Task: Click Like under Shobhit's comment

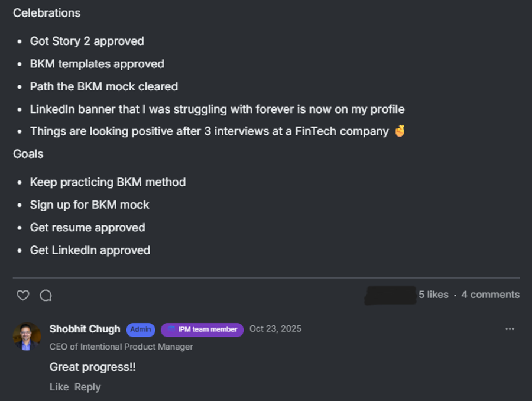Action: pyautogui.click(x=59, y=387)
